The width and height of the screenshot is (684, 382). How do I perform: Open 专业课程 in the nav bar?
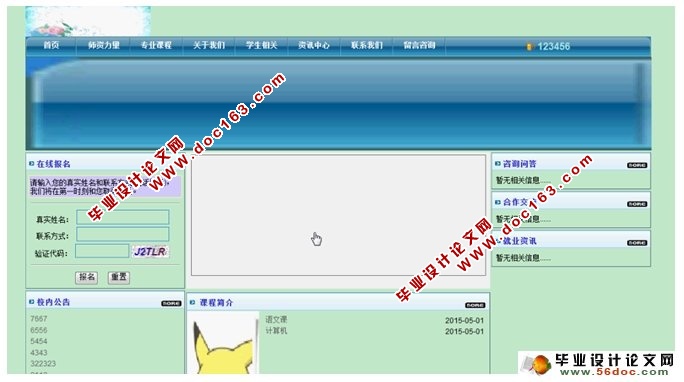[x=156, y=45]
